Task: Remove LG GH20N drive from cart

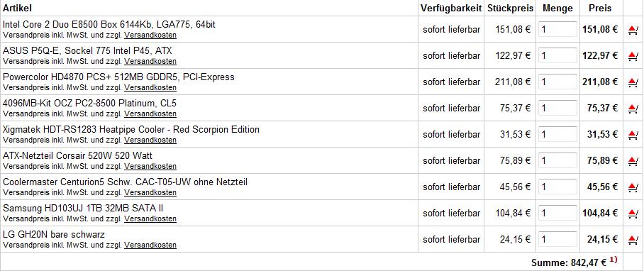Action: tap(633, 240)
